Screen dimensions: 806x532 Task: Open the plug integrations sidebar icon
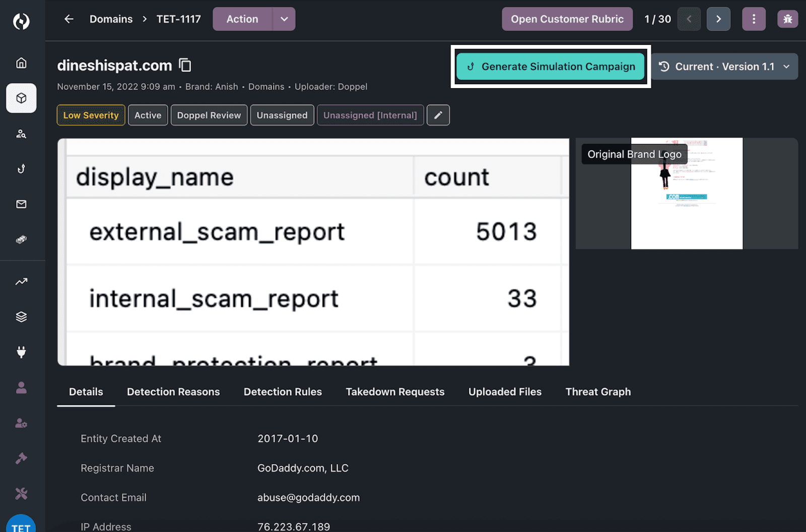tap(21, 352)
